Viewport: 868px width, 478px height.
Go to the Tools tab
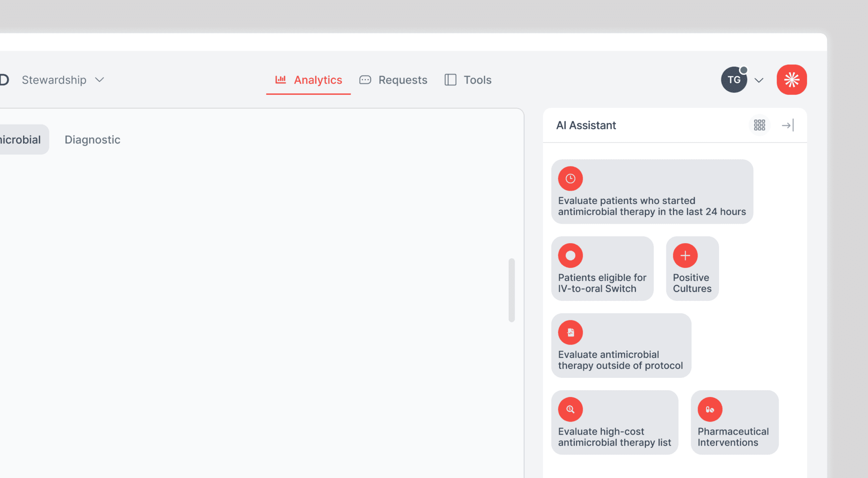[x=468, y=80]
